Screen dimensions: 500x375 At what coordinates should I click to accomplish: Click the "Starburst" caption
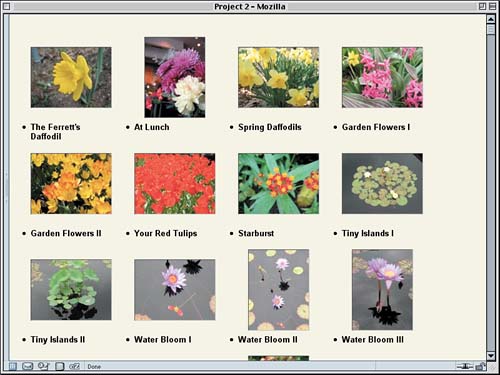[256, 233]
